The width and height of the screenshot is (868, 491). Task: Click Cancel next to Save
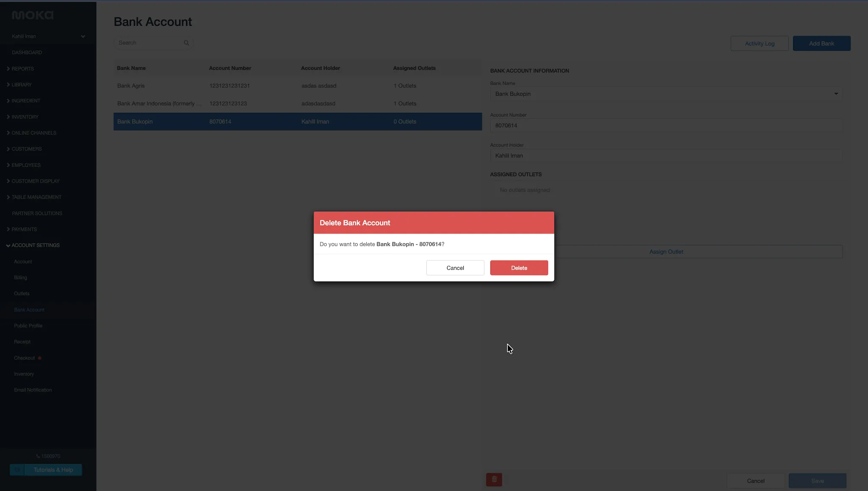click(x=756, y=481)
